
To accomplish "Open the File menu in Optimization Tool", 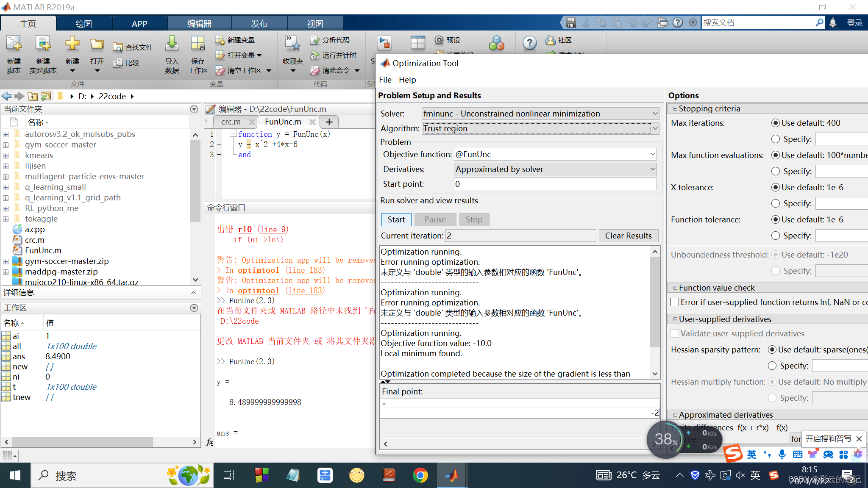I will 385,80.
